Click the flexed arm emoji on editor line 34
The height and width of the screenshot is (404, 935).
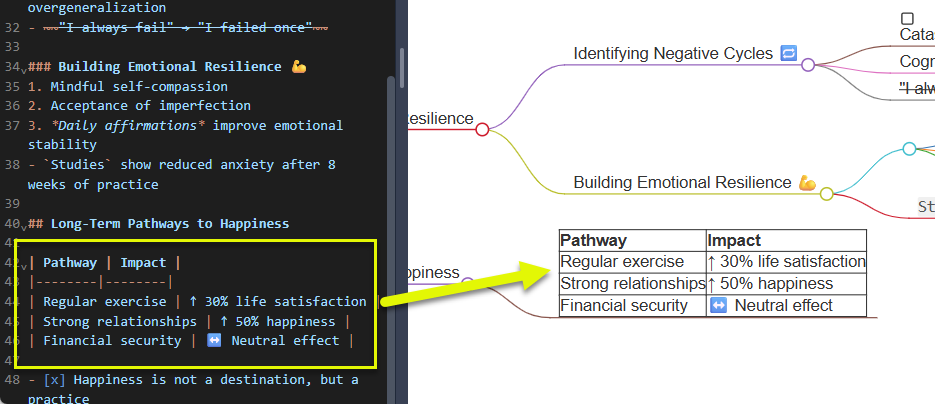[298, 67]
